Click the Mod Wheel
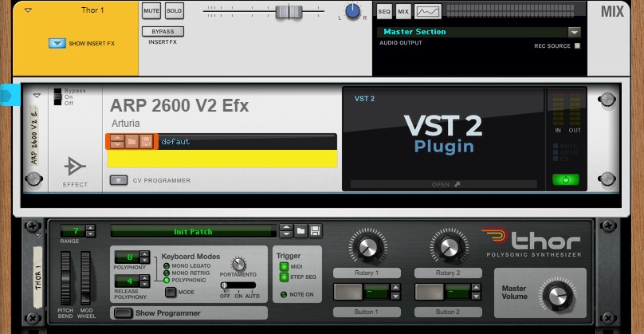644x334 pixels. (x=85, y=277)
